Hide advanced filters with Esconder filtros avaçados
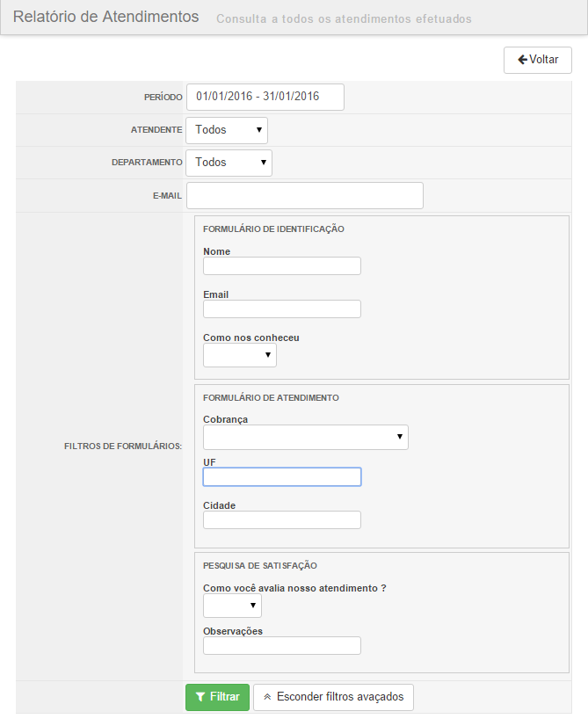Screen dimensions: 588x726 point(333,697)
